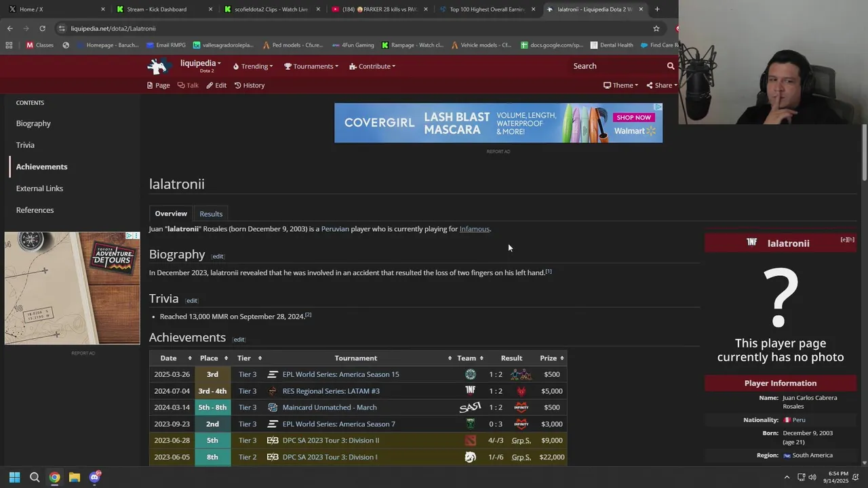
Task: Click the Dota 2 logo in DPC Division II row
Action: click(470, 441)
